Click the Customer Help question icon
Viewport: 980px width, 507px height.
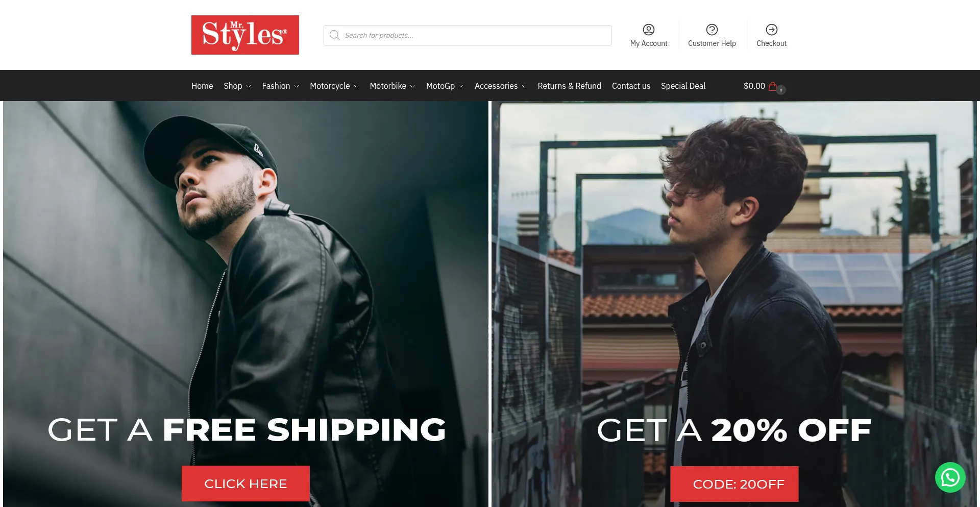(712, 30)
